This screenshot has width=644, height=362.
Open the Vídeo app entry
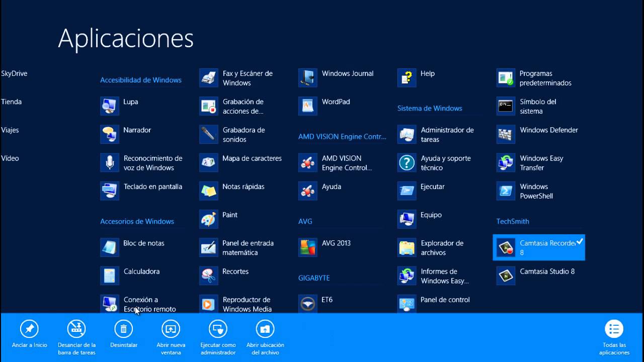pyautogui.click(x=10, y=158)
